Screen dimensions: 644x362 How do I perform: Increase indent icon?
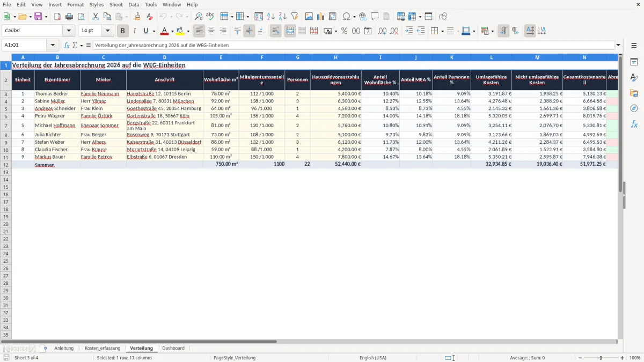click(x=409, y=31)
